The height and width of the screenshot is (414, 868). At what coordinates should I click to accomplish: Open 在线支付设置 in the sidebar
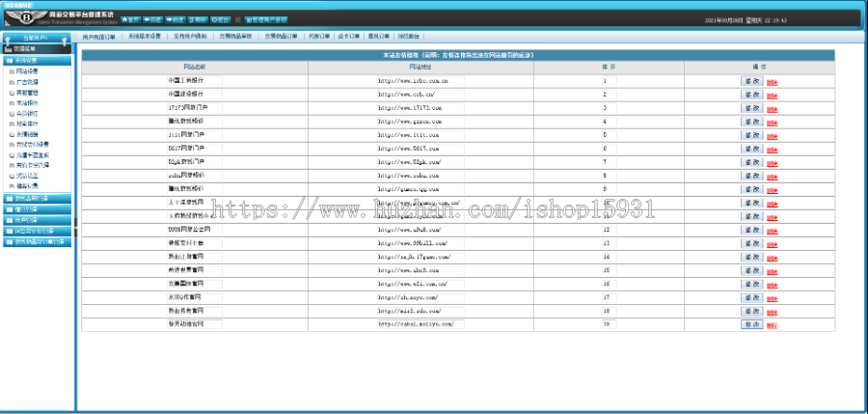coord(32,145)
